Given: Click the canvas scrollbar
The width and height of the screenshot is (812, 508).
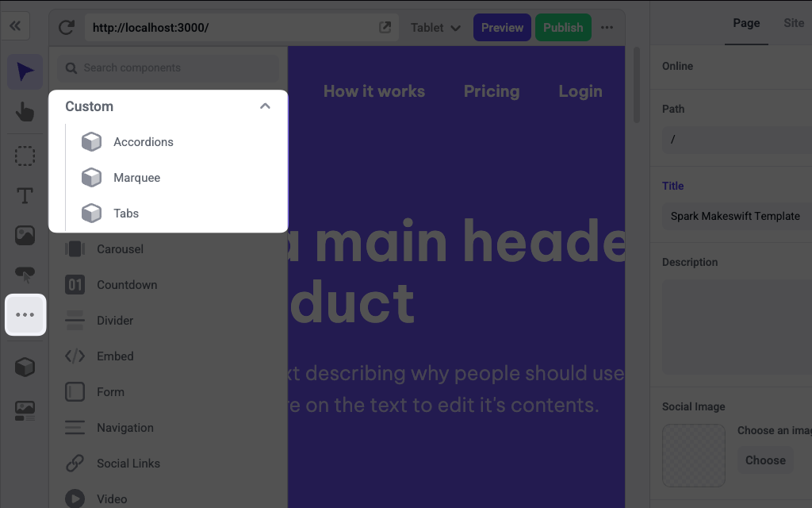Looking at the screenshot, I should [637, 83].
